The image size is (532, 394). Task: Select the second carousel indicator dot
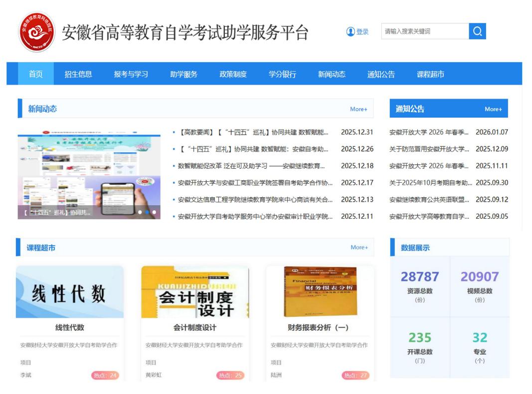[147, 212]
